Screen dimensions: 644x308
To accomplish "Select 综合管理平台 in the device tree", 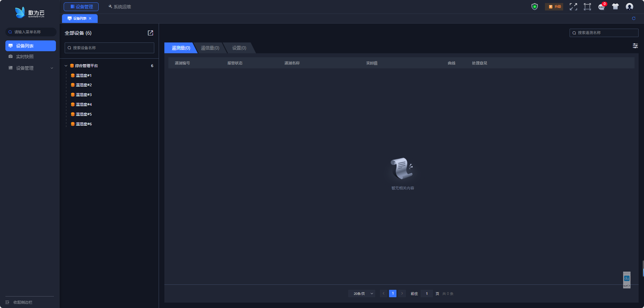I will pos(86,66).
